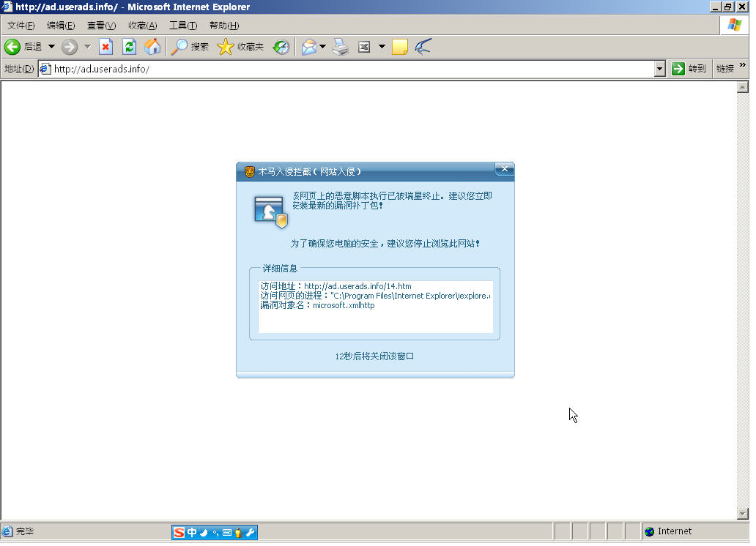The image size is (756, 546).
Task: Click the IE icon in title bar
Action: (x=7, y=7)
